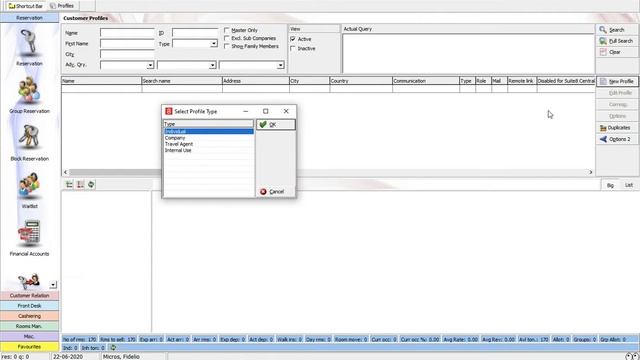The width and height of the screenshot is (640, 360).
Task: Click the Options 2 arrow icon
Action: pyautogui.click(x=603, y=139)
